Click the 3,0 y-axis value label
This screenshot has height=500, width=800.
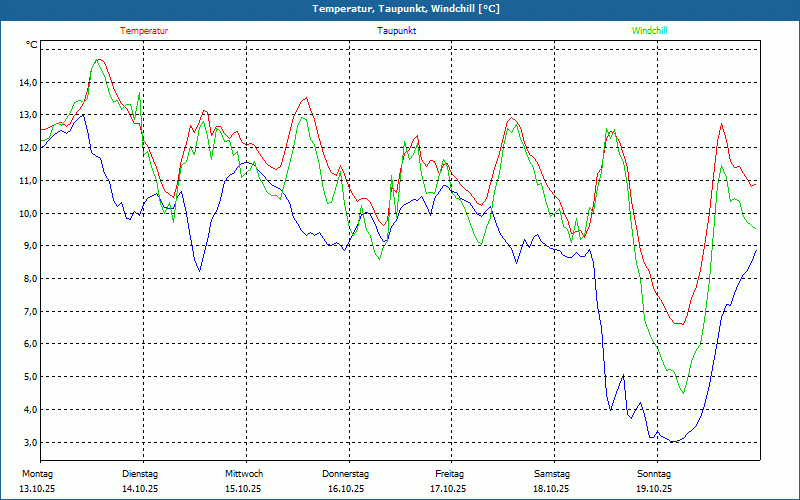(30, 442)
